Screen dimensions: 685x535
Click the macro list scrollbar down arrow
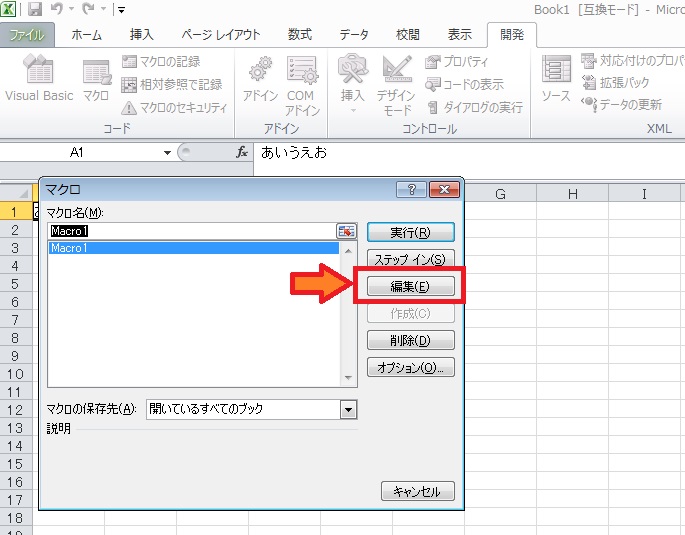click(x=349, y=378)
